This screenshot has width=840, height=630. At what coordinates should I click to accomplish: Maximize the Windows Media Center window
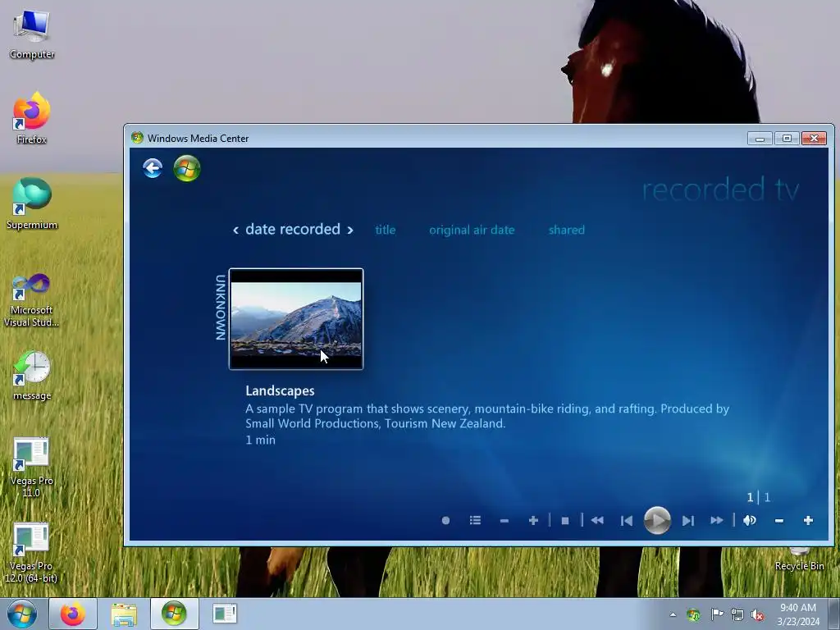(787, 138)
